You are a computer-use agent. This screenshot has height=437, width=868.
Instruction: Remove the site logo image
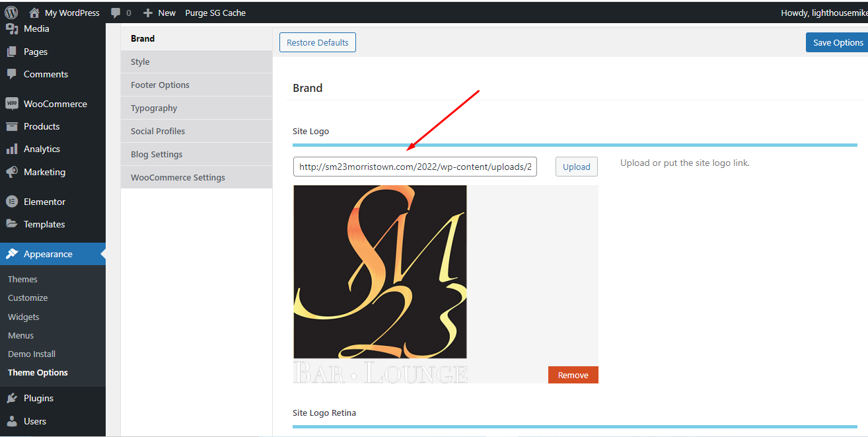pyautogui.click(x=573, y=375)
